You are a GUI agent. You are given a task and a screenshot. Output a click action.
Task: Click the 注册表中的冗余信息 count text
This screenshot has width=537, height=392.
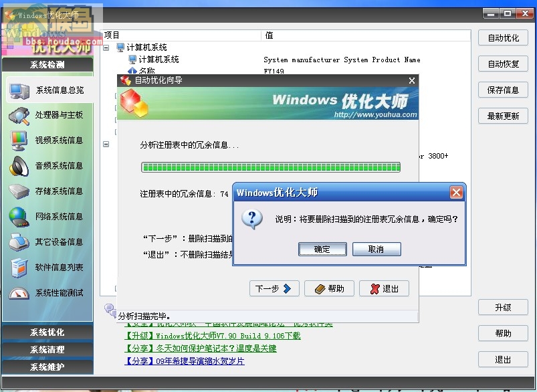185,194
